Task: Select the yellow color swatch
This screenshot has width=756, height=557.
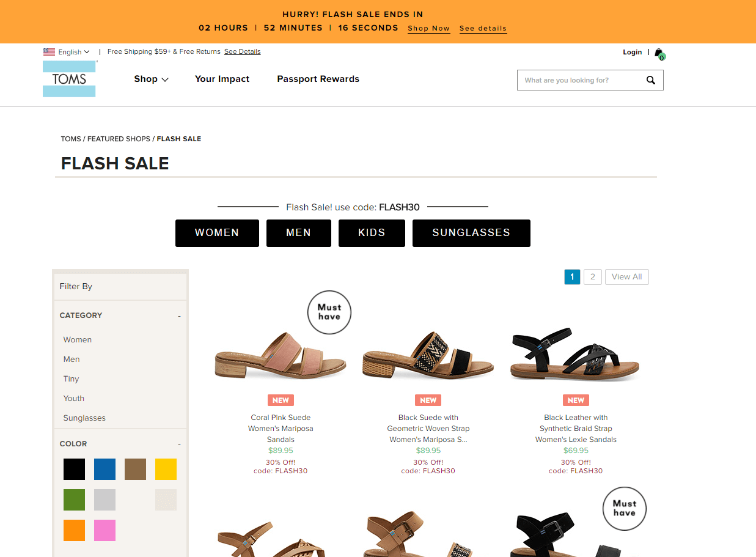Action: tap(166, 469)
